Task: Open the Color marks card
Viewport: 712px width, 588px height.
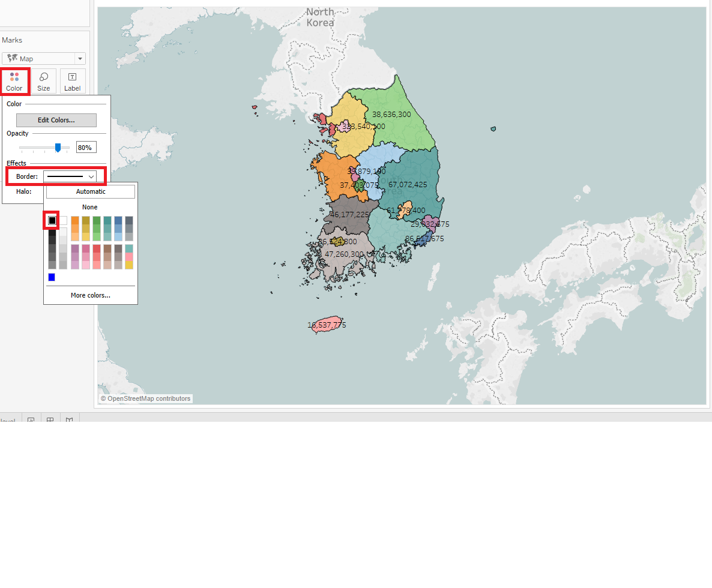Action: (x=14, y=81)
